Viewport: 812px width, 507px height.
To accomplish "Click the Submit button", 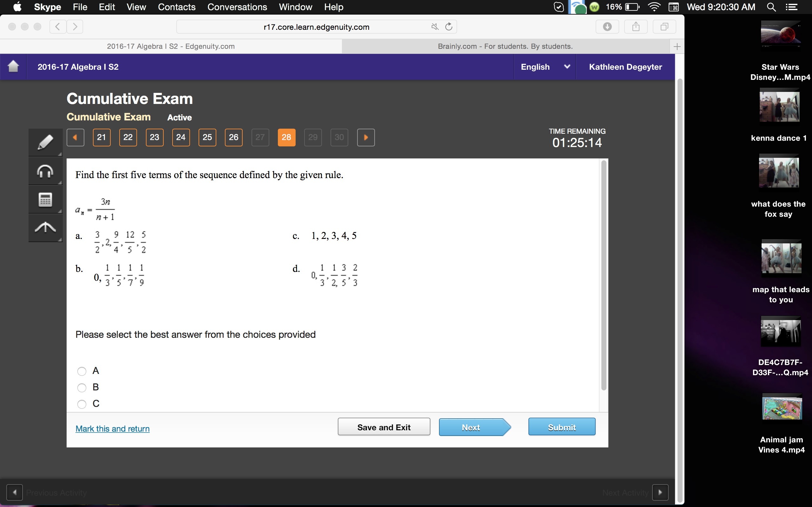I will 561,427.
